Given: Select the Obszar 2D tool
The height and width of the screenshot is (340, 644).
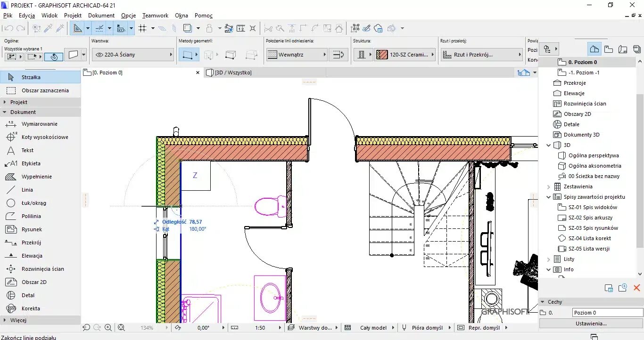Looking at the screenshot, I should click(40, 282).
